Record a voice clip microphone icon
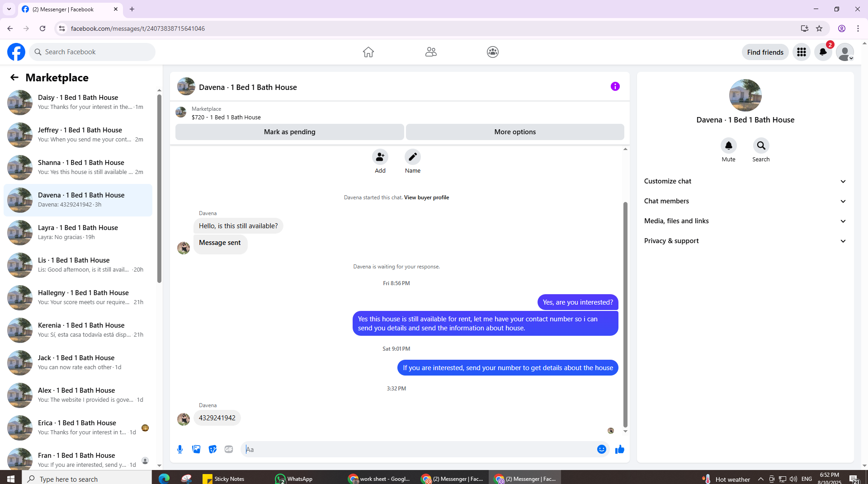This screenshot has width=868, height=484. (x=180, y=449)
